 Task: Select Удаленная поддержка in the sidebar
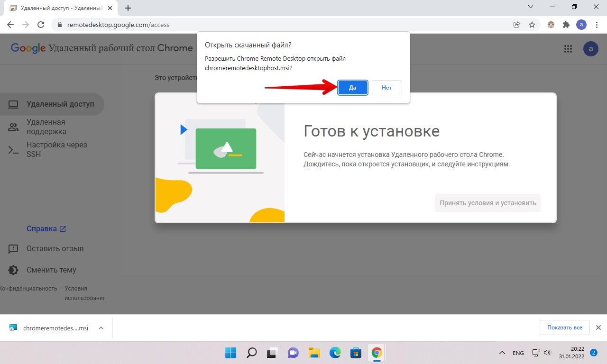51,127
